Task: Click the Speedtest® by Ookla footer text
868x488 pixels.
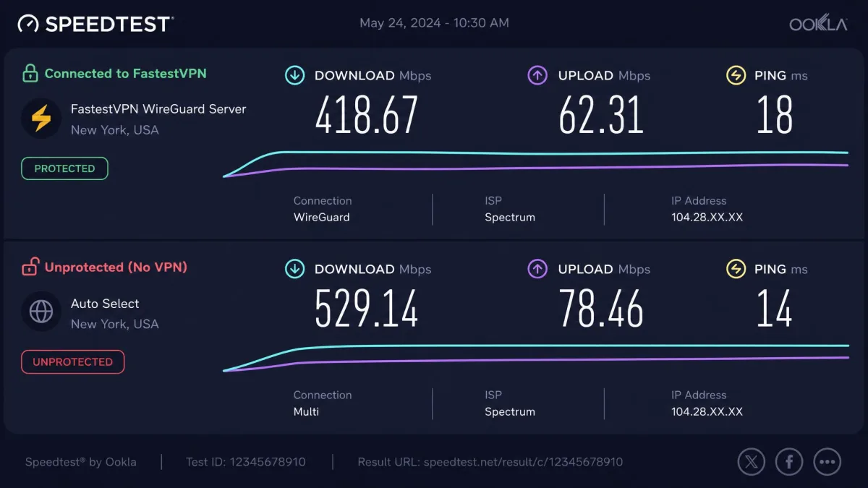Action: pos(81,462)
